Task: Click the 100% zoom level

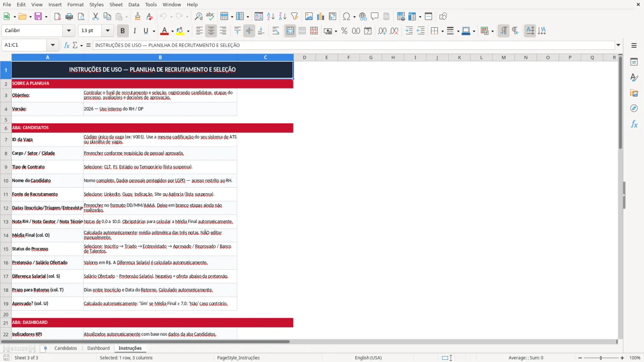Action: point(635,358)
